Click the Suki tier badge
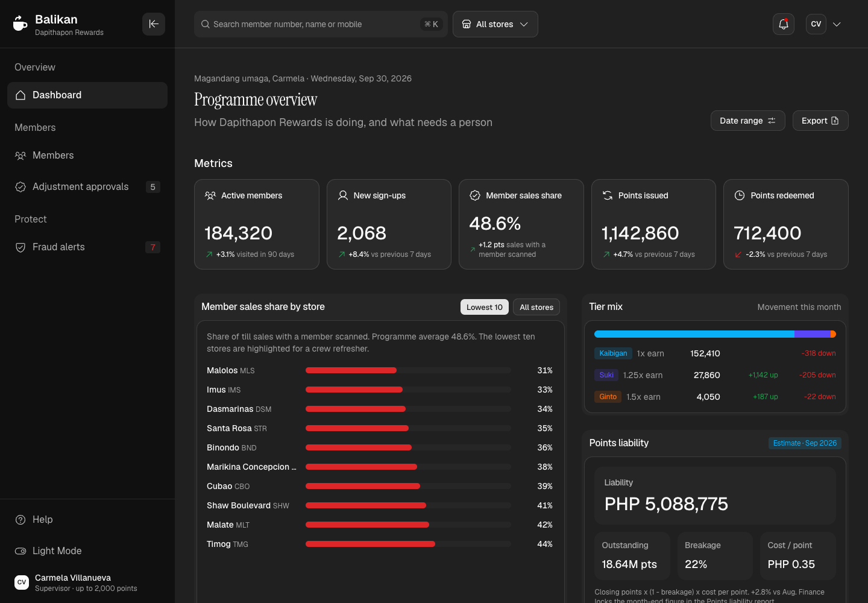Viewport: 868px width, 603px height. point(606,375)
